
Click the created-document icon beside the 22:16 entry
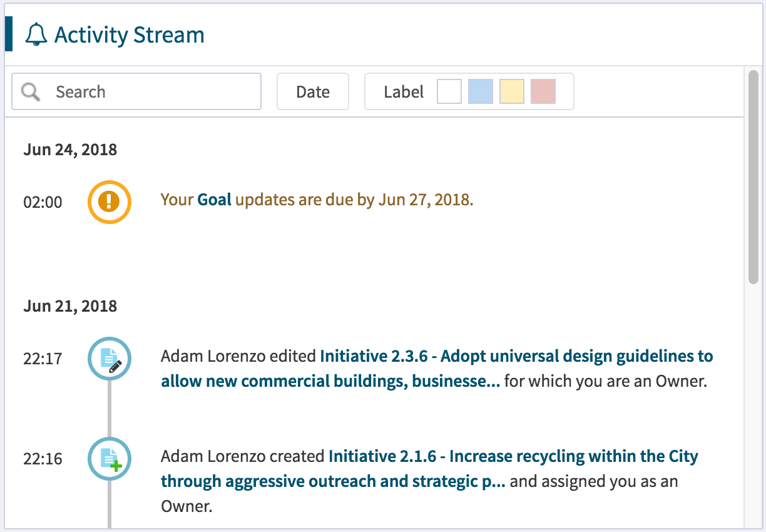109,459
